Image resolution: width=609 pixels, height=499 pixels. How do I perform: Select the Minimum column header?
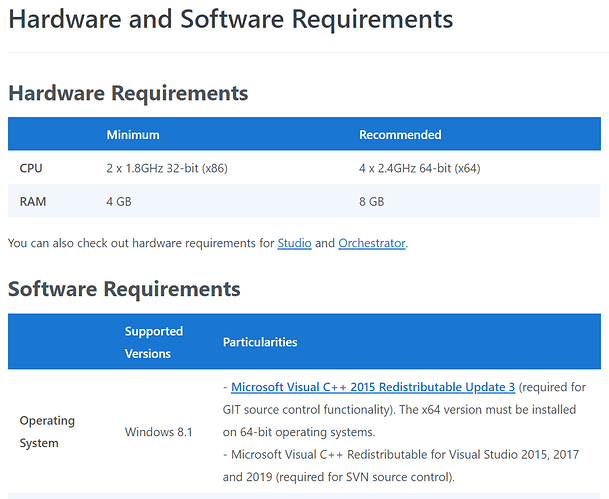click(x=133, y=135)
